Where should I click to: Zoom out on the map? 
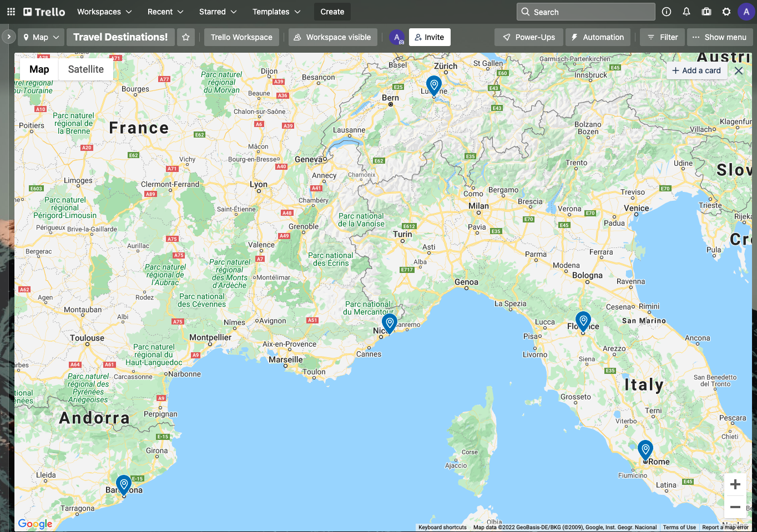pos(735,507)
